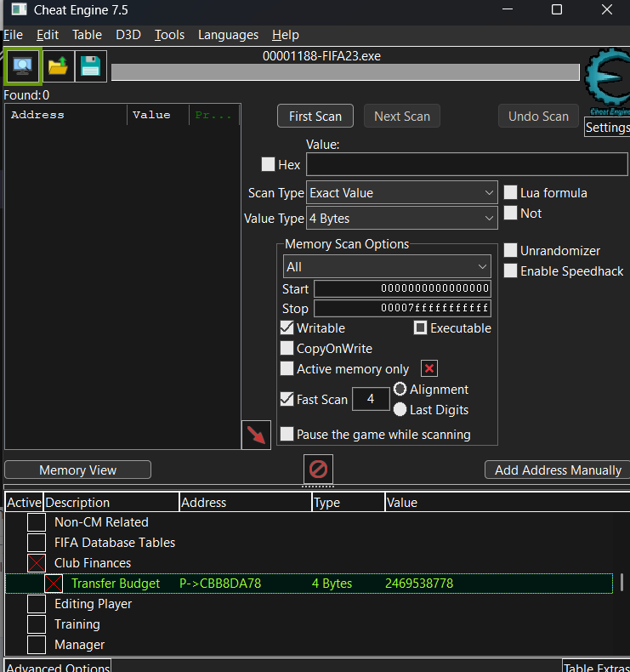Open the Scan Type dropdown
This screenshot has width=630, height=672.
[402, 193]
